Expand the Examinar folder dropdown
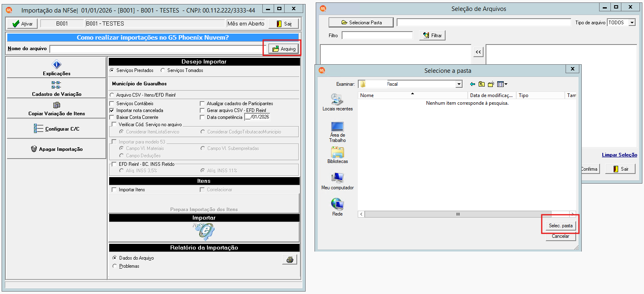Image resolution: width=644 pixels, height=294 pixels. 459,84
